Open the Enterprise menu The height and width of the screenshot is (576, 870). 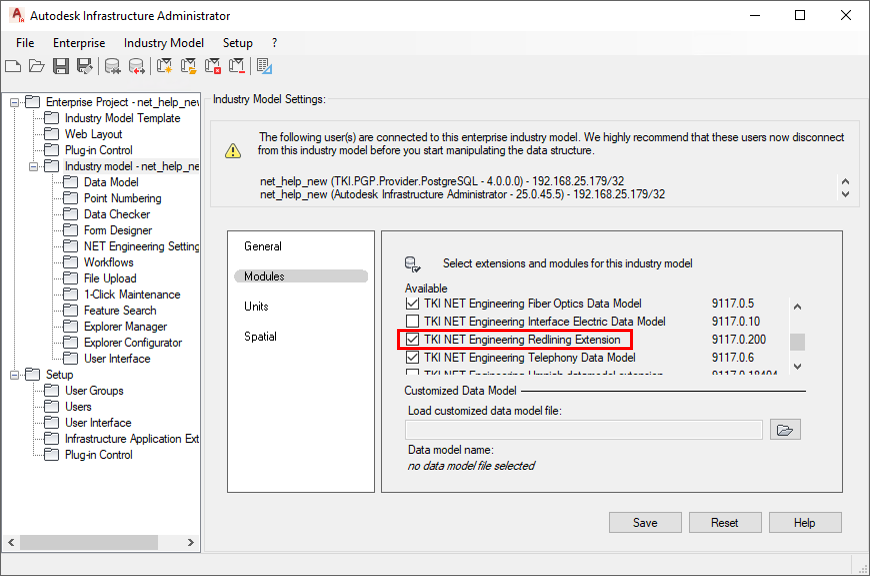[79, 43]
